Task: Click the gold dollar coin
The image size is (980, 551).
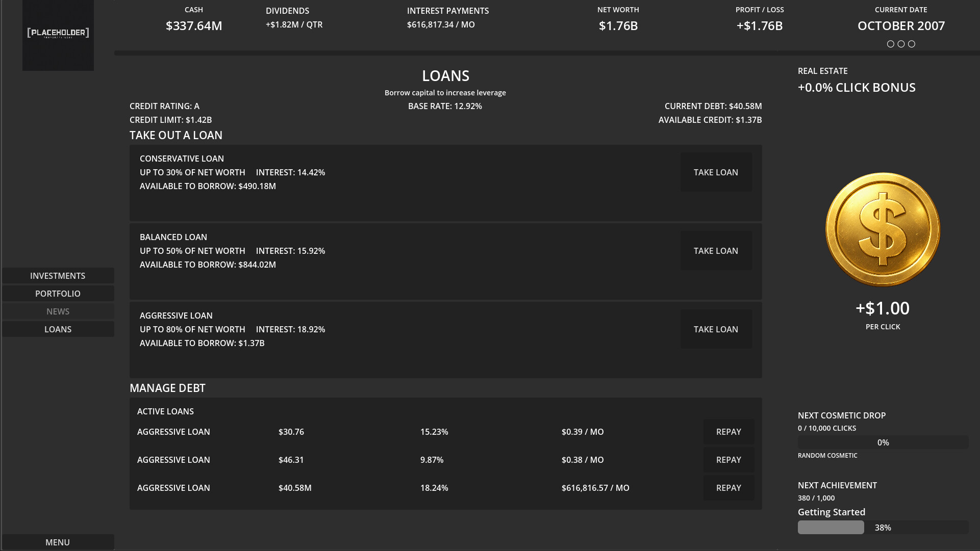Action: pos(883,229)
